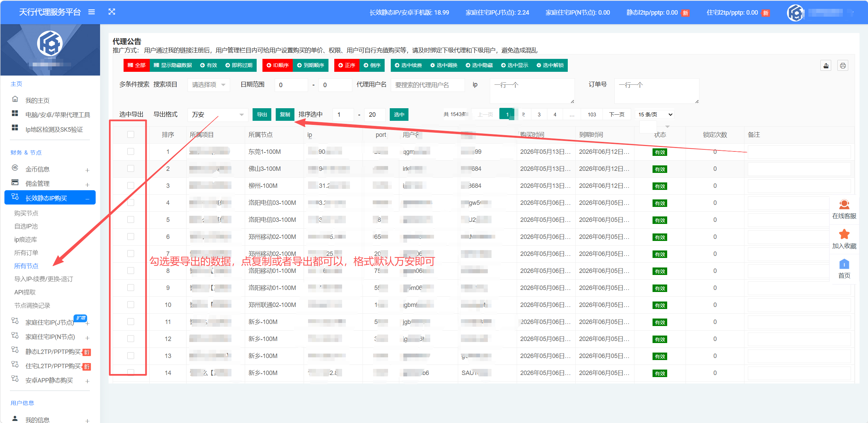Image resolution: width=868 pixels, height=423 pixels.
Task: Click the 住宅L2TP/PPTP购买 node icon
Action: click(x=15, y=364)
